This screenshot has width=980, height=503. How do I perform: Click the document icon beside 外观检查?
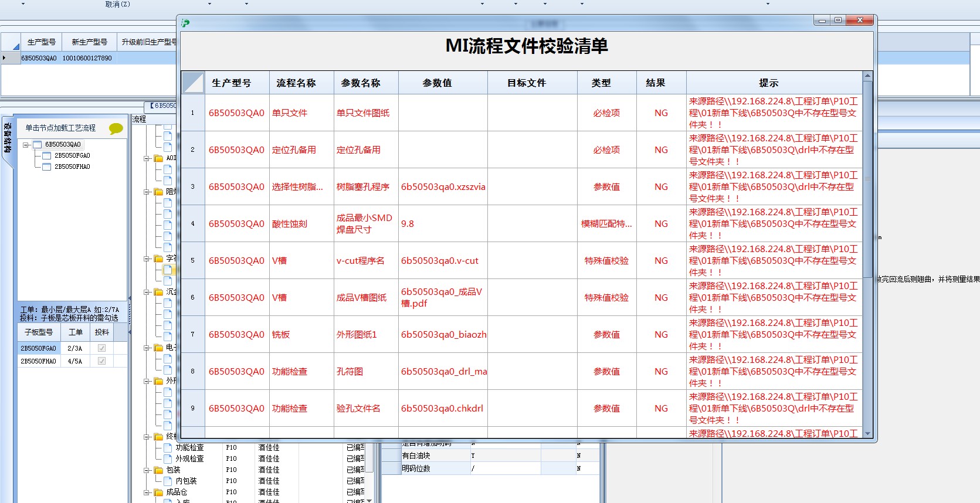click(168, 459)
